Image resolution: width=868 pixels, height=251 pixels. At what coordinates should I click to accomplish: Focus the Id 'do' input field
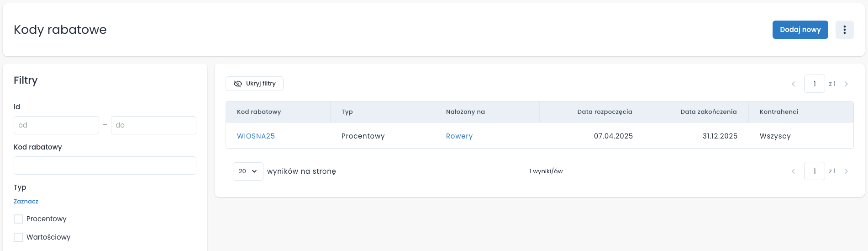click(153, 125)
